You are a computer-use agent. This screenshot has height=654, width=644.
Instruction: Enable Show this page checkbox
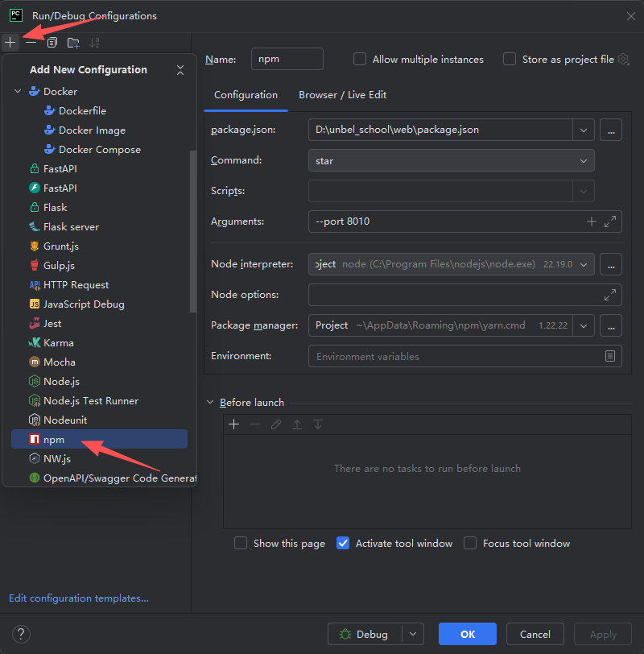241,544
